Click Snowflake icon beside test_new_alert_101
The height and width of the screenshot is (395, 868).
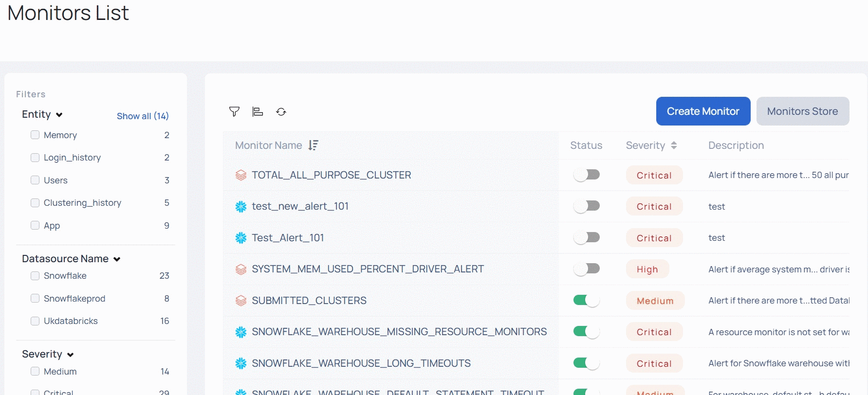point(241,207)
